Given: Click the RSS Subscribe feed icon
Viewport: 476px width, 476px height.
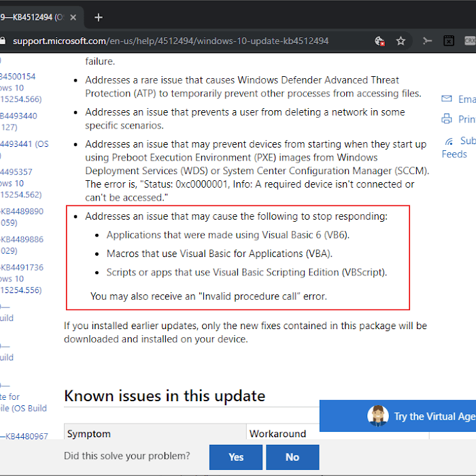Looking at the screenshot, I should (x=449, y=141).
